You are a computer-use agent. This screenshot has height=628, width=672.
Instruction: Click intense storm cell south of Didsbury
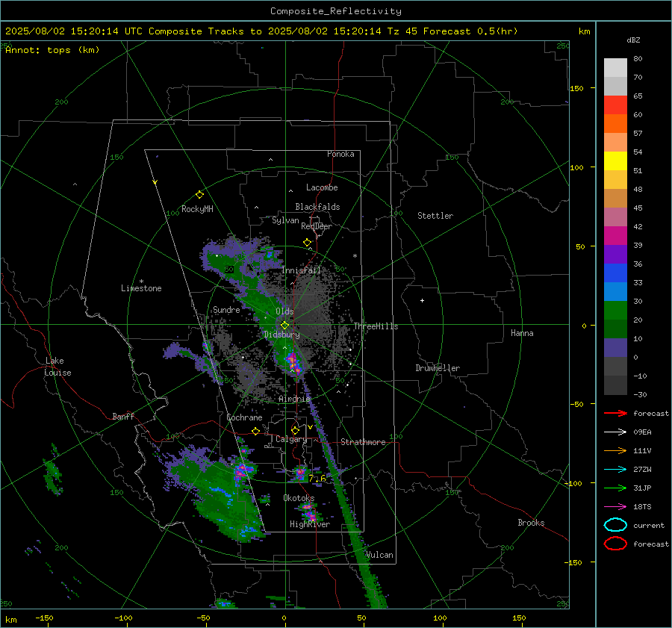293,363
